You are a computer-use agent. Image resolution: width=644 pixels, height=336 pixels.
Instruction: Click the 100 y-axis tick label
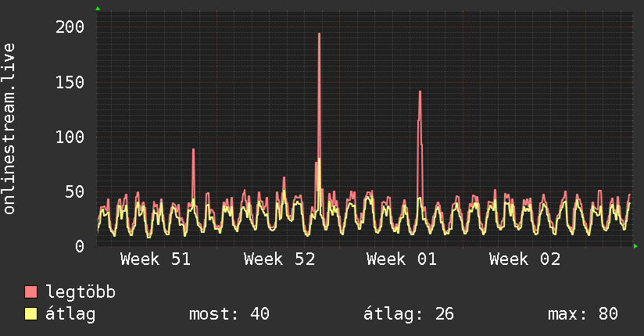click(x=70, y=137)
